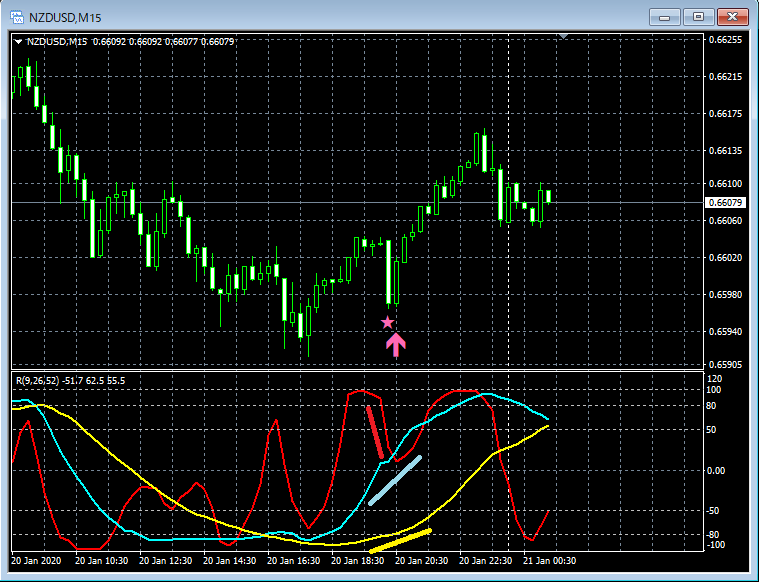
Task: Click the 20 Jan 18:30 time label
Action: [358, 561]
